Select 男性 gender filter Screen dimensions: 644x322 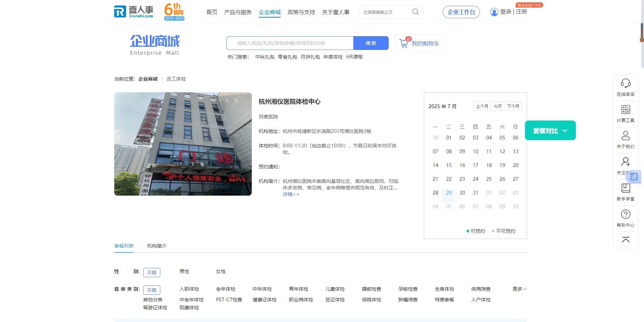184,271
